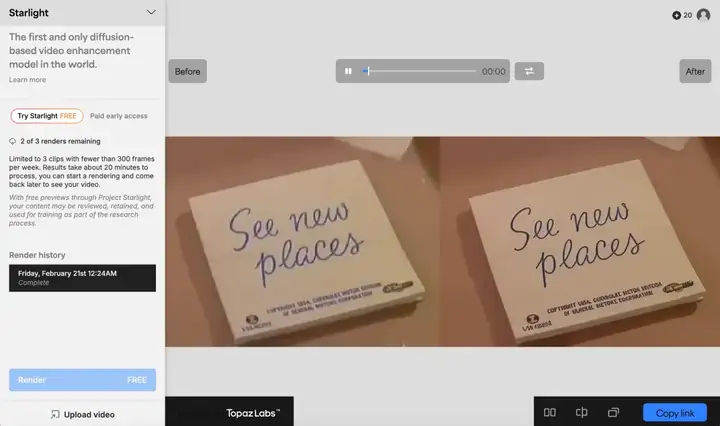Click the Render FREE button
The width and height of the screenshot is (720, 426).
[x=82, y=380]
